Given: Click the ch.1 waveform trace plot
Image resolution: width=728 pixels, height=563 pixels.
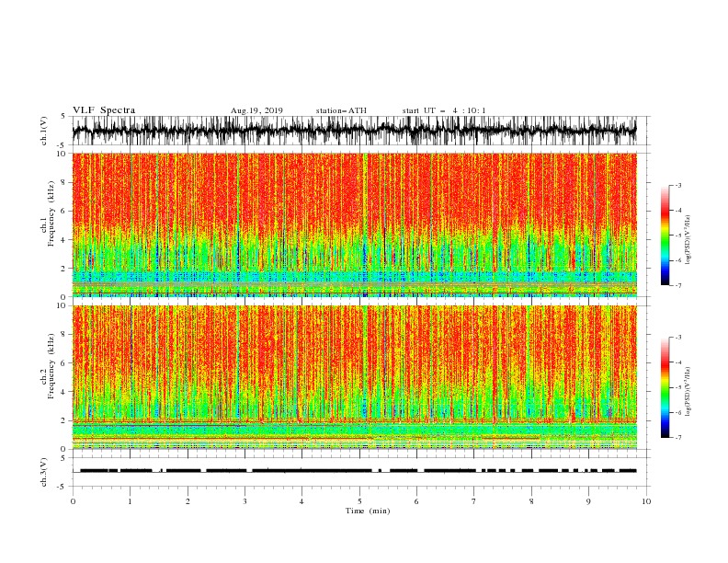Looking at the screenshot, I should tap(355, 131).
